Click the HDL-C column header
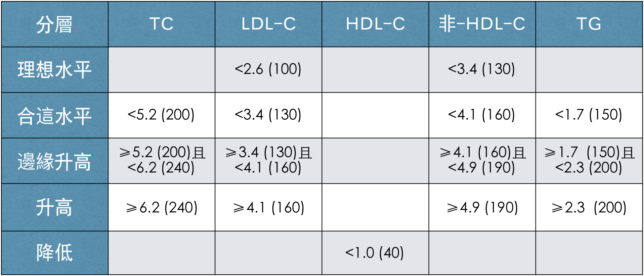The width and height of the screenshot is (644, 276). [375, 24]
